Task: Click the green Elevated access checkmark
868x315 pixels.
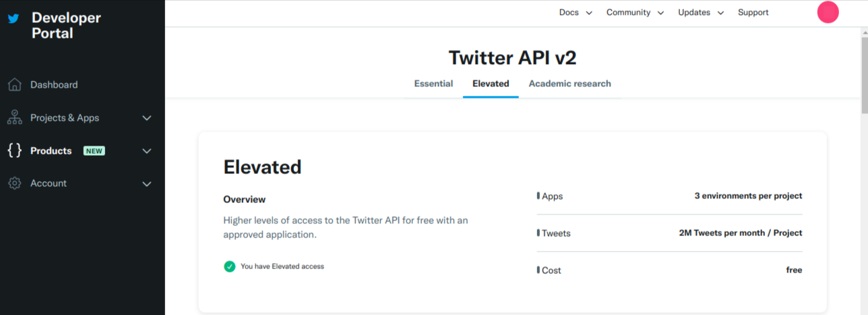Action: [230, 266]
